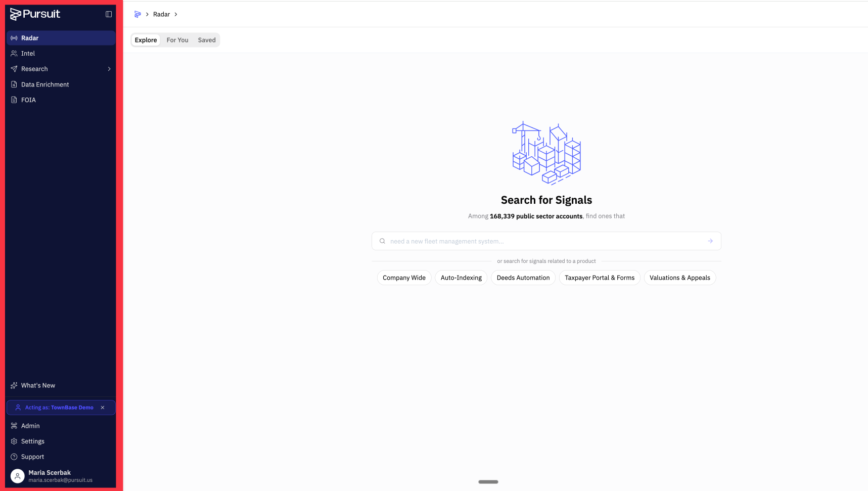Image resolution: width=868 pixels, height=491 pixels.
Task: Click the Intel people icon
Action: click(x=14, y=54)
